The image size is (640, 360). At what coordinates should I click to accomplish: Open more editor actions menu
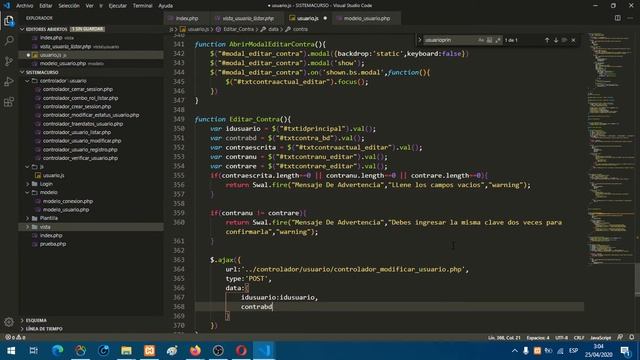(630, 18)
